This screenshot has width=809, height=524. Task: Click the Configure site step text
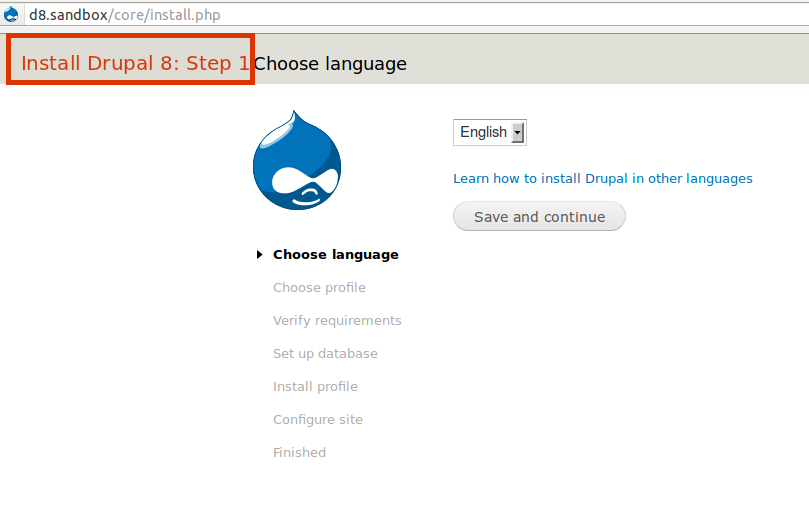(x=318, y=420)
